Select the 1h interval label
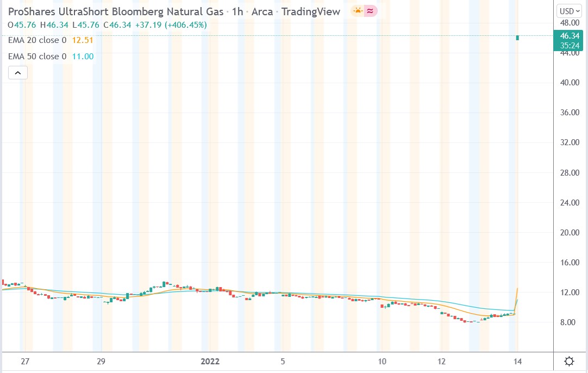This screenshot has height=373, width=588. (x=237, y=11)
